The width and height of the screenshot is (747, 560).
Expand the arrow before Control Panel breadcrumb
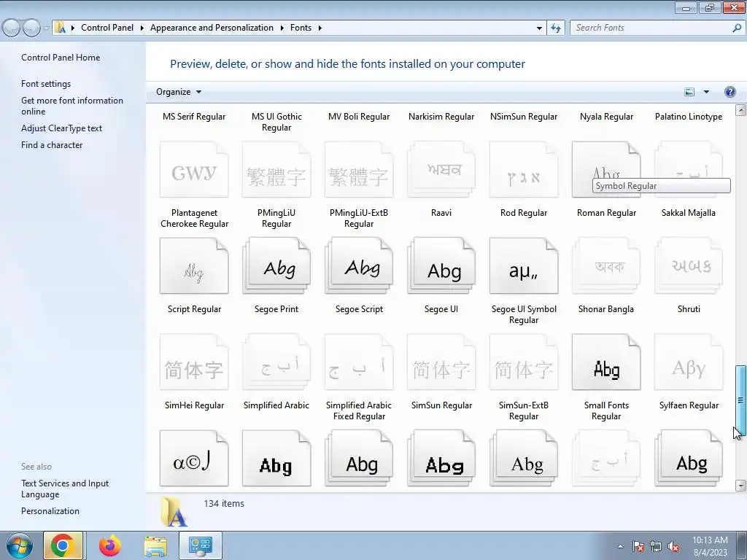coord(72,28)
